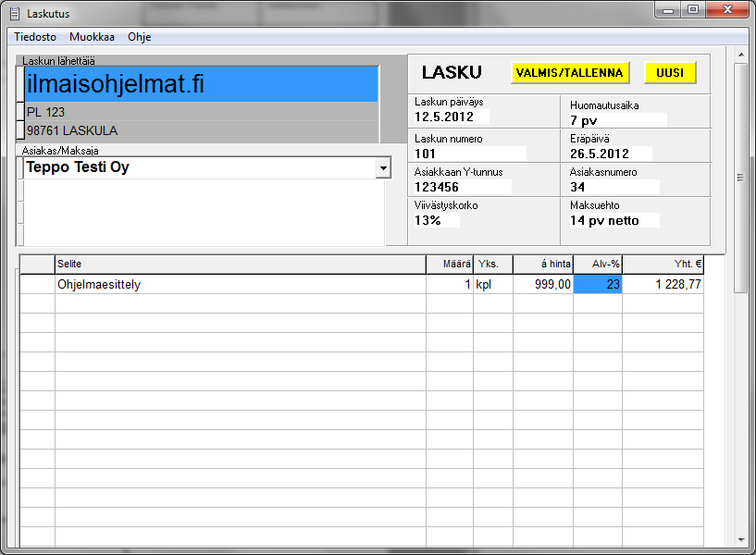The image size is (756, 555).
Task: Select the unit price cell 999,00
Action: pyautogui.click(x=543, y=284)
